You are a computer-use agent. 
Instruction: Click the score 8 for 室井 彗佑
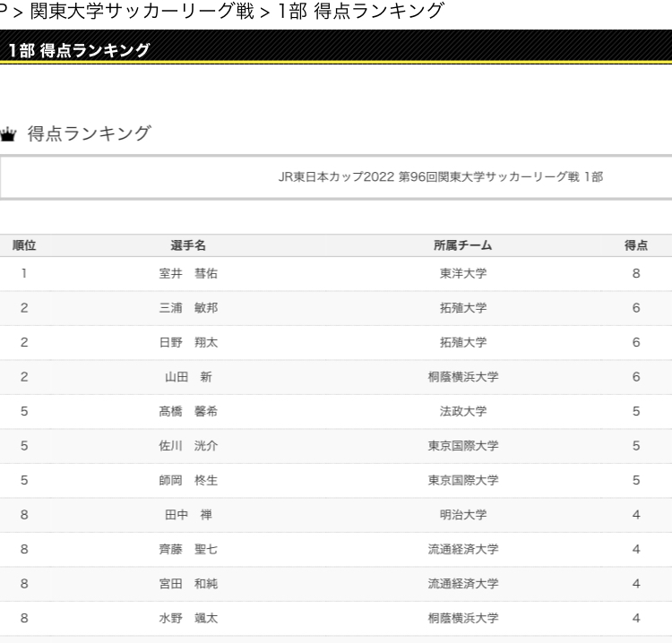[x=635, y=274]
